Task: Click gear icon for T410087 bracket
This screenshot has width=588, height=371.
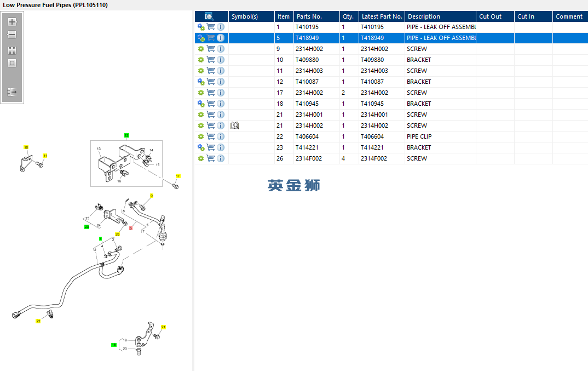Action: pos(201,82)
